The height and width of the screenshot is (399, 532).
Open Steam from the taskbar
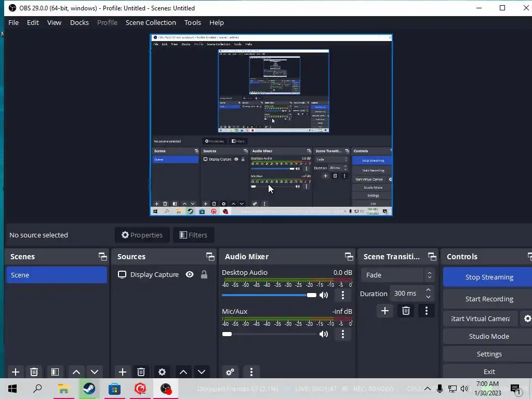click(89, 389)
